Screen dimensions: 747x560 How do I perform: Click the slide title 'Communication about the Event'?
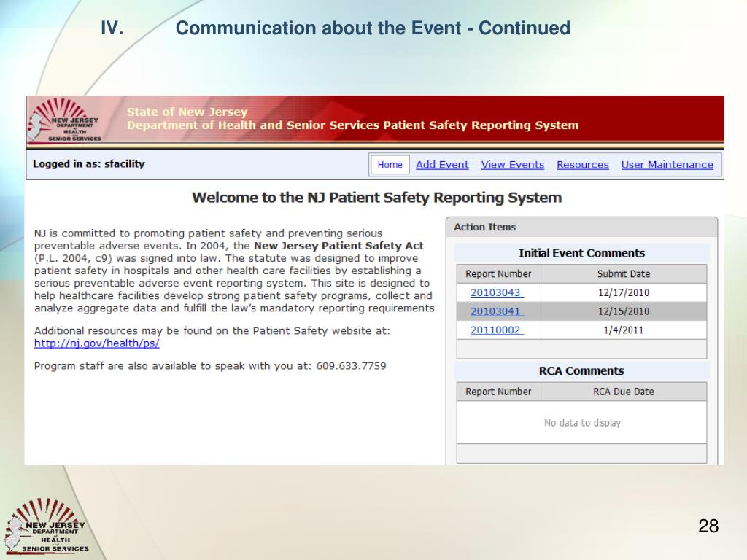318,28
